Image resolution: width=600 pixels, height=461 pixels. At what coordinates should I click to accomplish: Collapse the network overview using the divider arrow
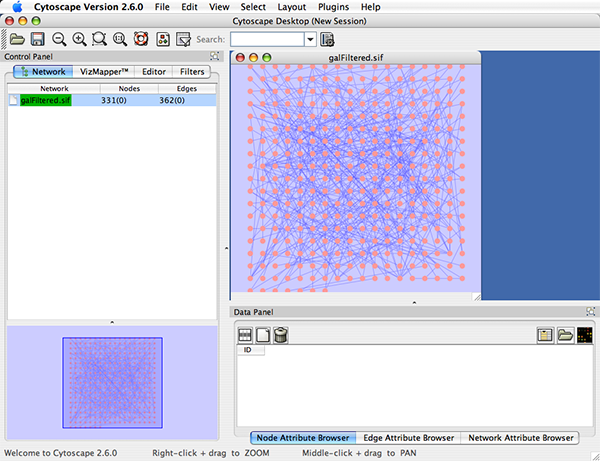112,321
